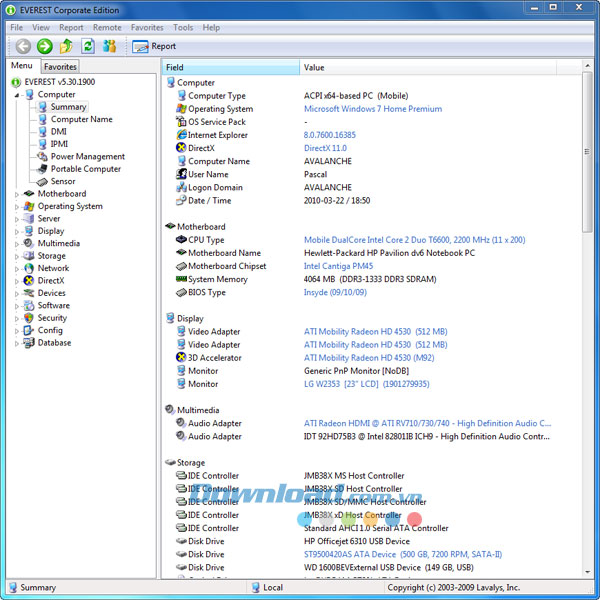
Task: Expand the Operating System tree node
Action: (x=16, y=207)
